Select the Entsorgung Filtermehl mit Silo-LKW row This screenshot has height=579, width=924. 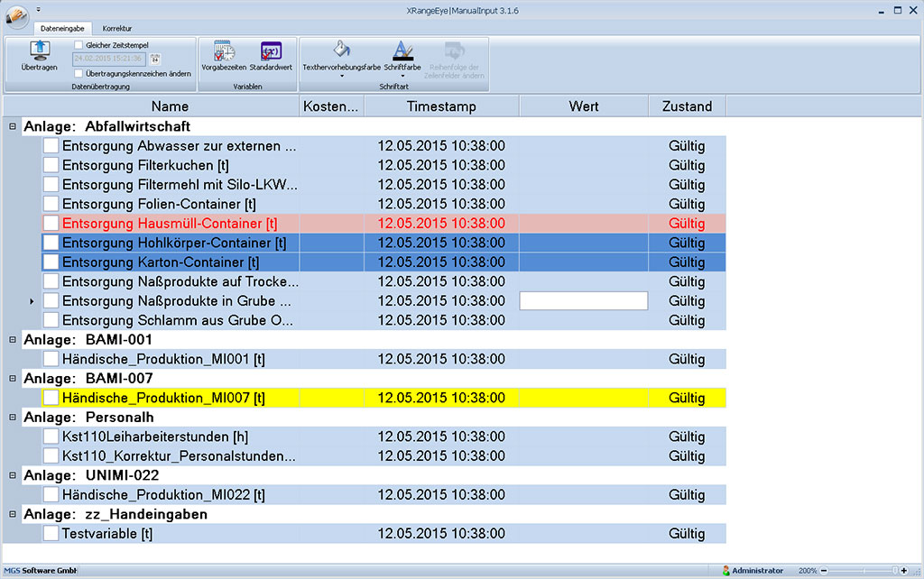tap(384, 185)
